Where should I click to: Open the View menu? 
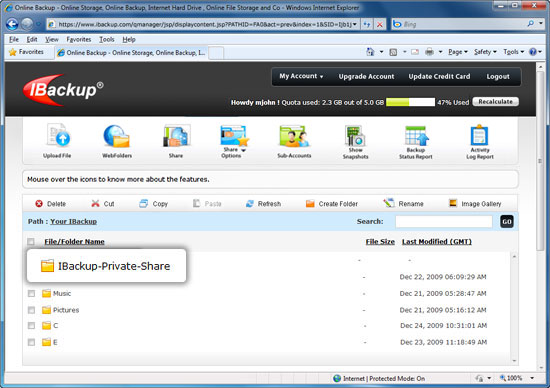click(x=52, y=39)
